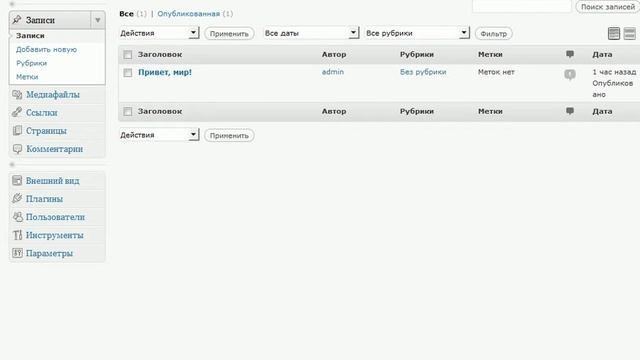Show Опубликованная posts filter link
Screen dimensions: 640x360
[189, 13]
